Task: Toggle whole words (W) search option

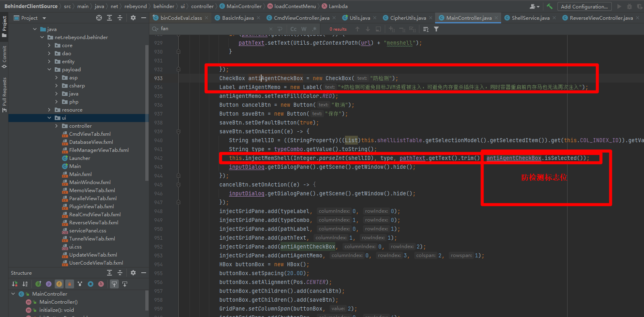Action: (x=304, y=29)
